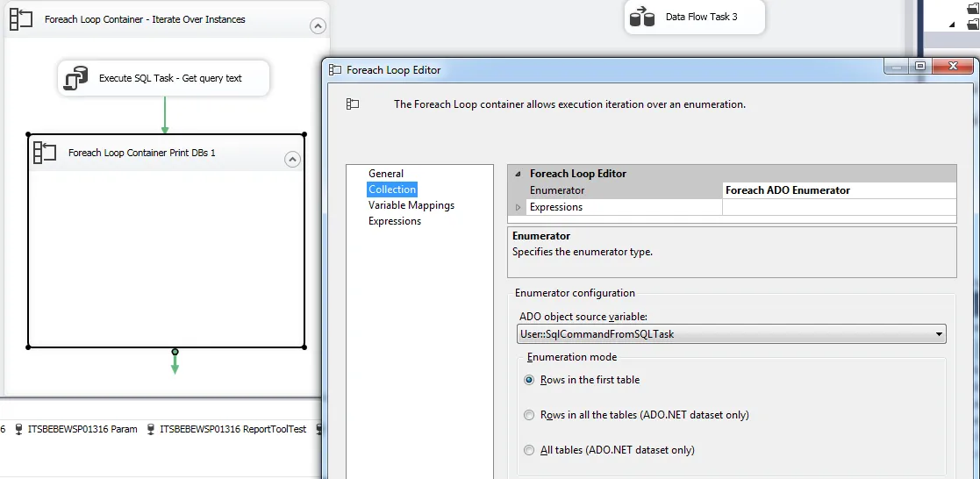Select the ITSBEBEWSP01316 ReportToolTest connection icon
The height and width of the screenshot is (479, 980).
click(151, 429)
